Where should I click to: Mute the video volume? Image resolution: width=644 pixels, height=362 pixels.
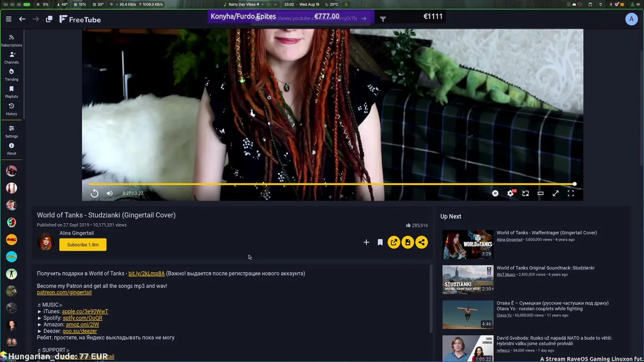pyautogui.click(x=110, y=194)
